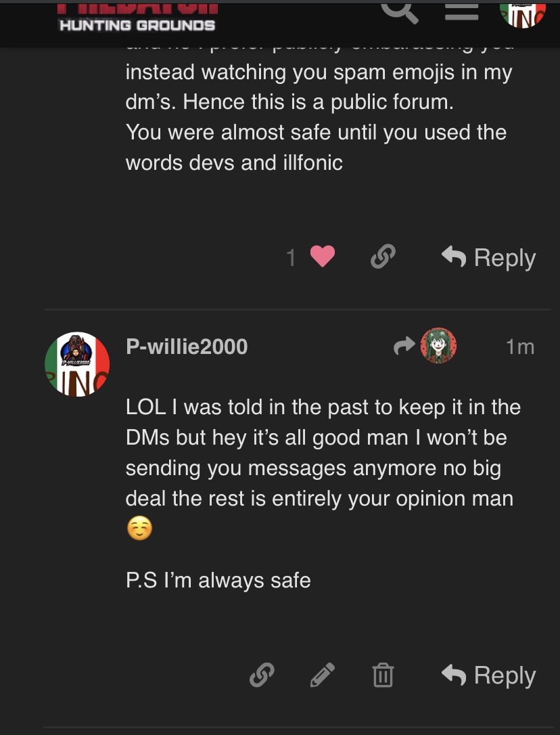Expand the in-reply-to arrow indicator
Viewport: 560px width, 735px height.
click(404, 347)
